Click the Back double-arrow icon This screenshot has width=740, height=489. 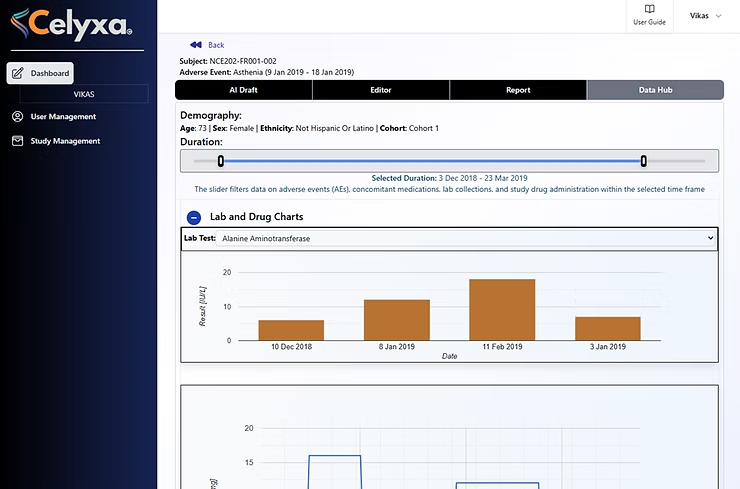click(195, 45)
